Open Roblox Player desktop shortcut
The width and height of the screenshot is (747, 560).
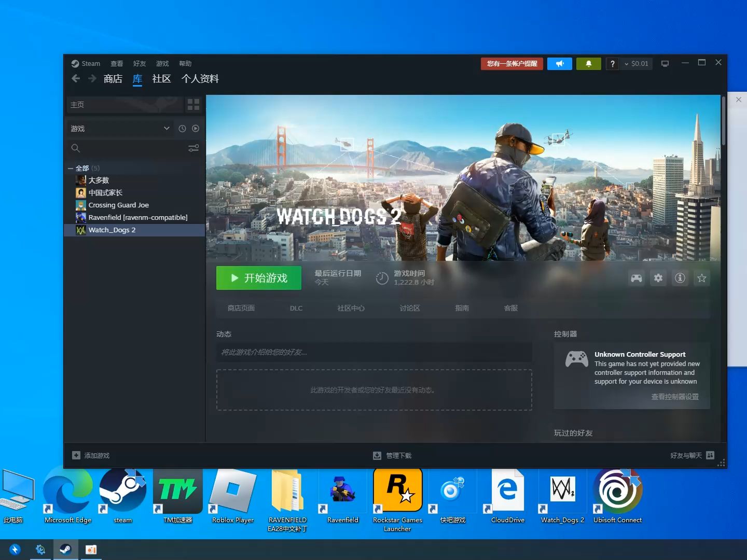[x=233, y=496]
